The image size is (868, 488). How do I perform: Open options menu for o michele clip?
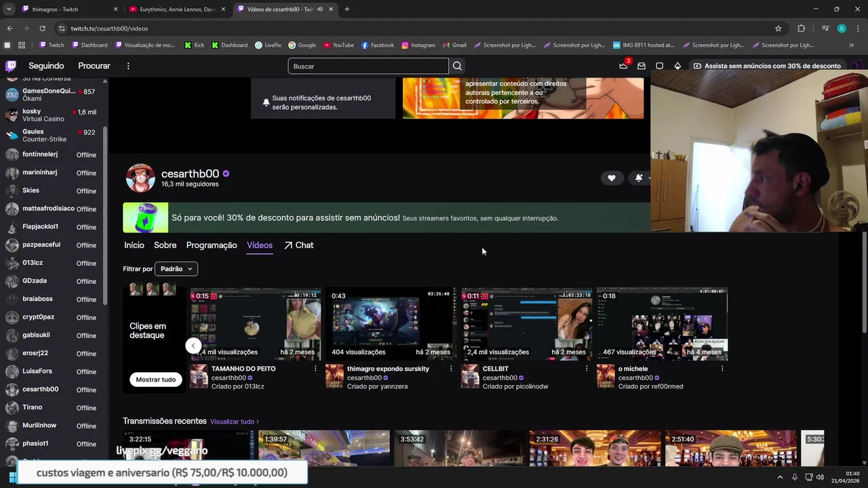click(722, 369)
